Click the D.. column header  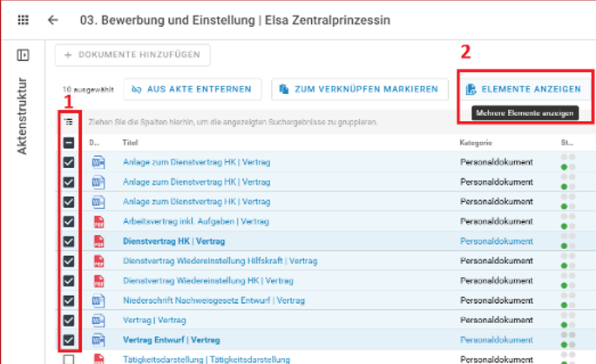click(94, 143)
